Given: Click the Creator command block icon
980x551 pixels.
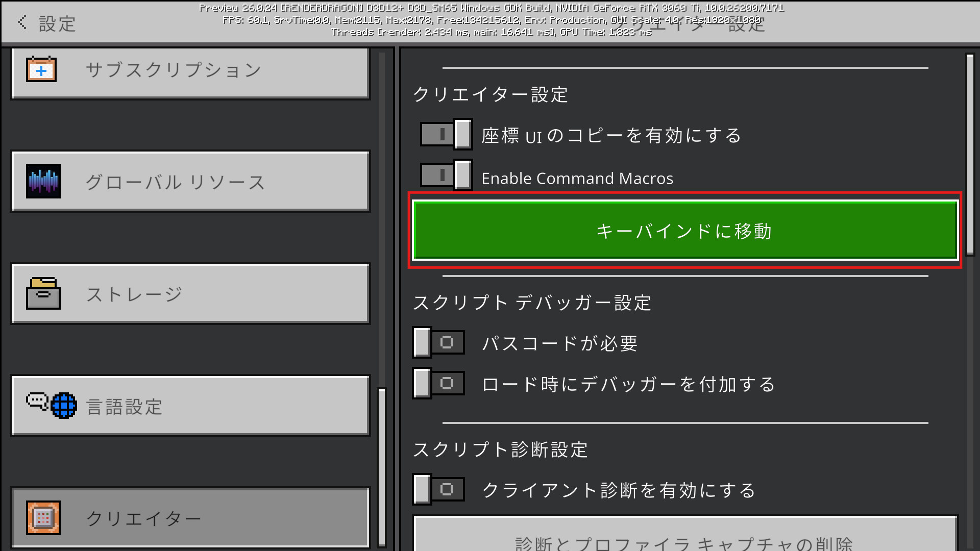Looking at the screenshot, I should (43, 518).
